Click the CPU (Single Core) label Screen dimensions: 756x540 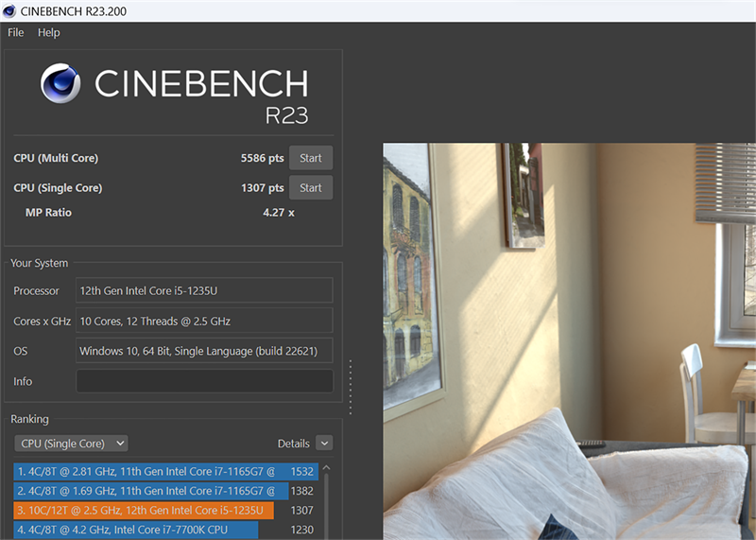58,187
